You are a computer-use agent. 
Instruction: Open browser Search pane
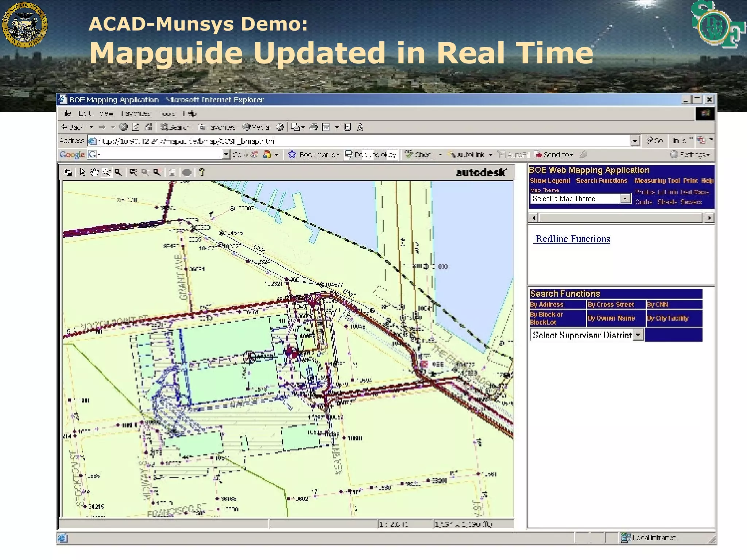(x=174, y=127)
